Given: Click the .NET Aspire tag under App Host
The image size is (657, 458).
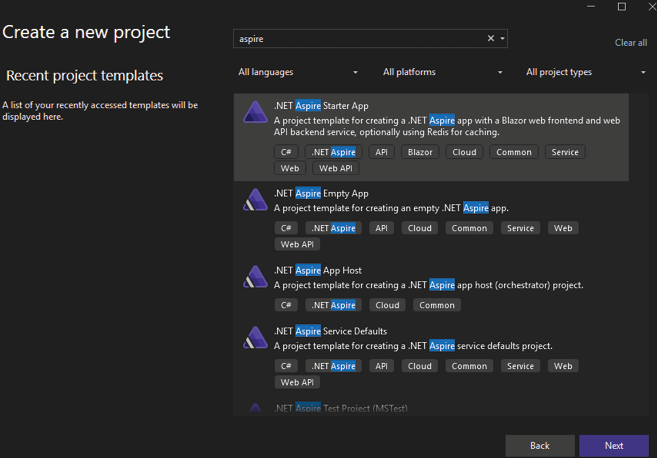Looking at the screenshot, I should (x=333, y=305).
